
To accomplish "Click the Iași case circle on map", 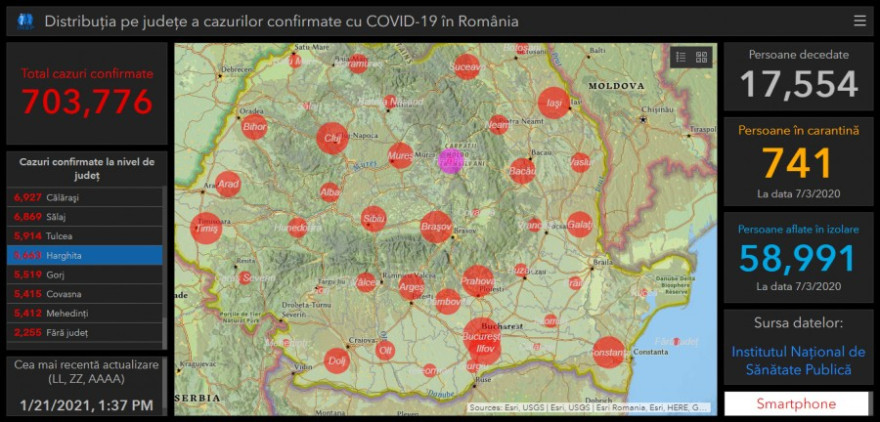I will pos(553,102).
